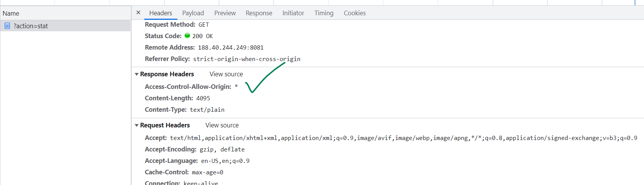The image size is (644, 185).
Task: Collapse the Response Headers section
Action: tap(137, 74)
